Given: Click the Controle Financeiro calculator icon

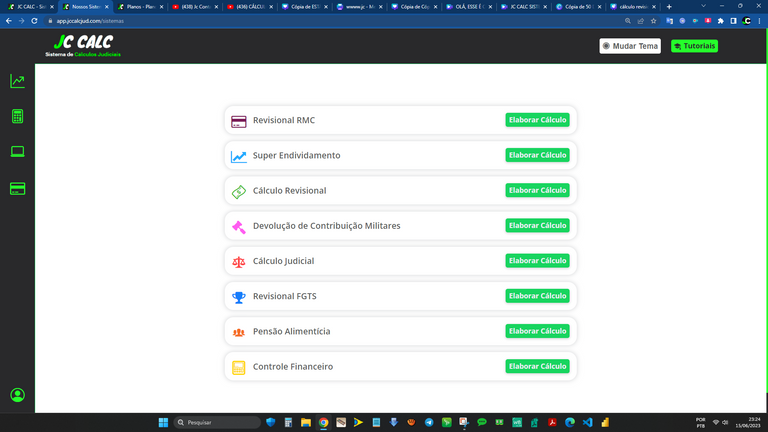Looking at the screenshot, I should pos(239,367).
